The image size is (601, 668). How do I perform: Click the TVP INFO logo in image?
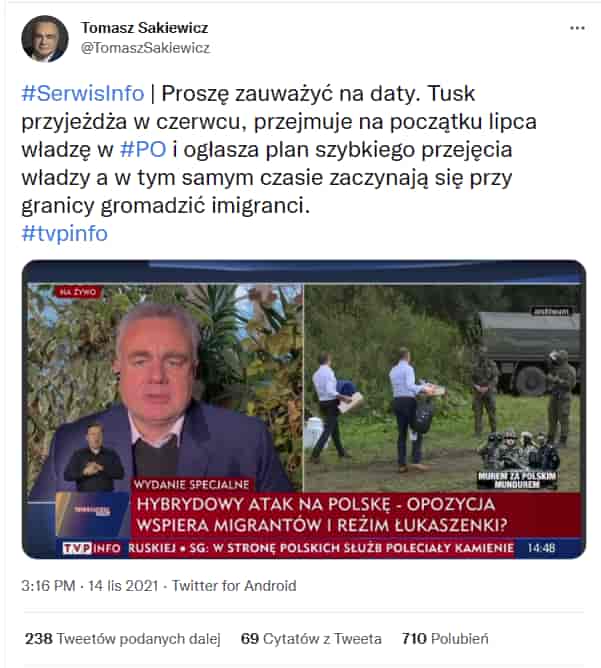(92, 548)
